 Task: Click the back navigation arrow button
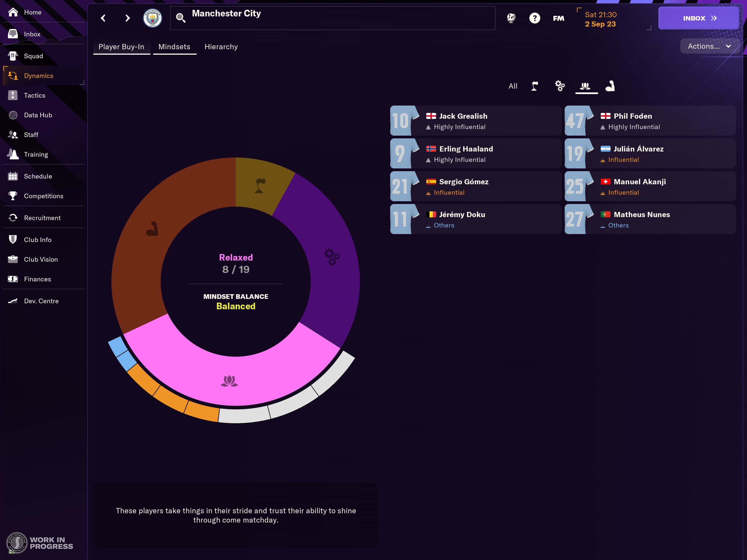104,18
